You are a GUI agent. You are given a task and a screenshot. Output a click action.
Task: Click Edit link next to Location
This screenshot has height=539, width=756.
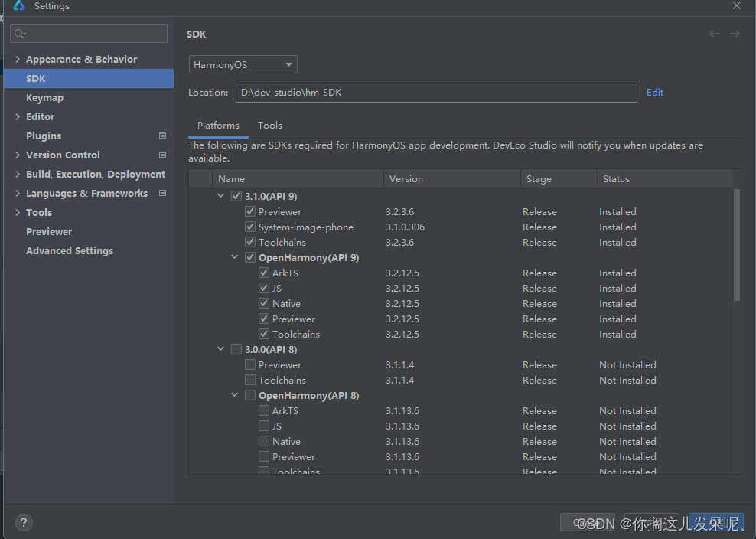[655, 93]
